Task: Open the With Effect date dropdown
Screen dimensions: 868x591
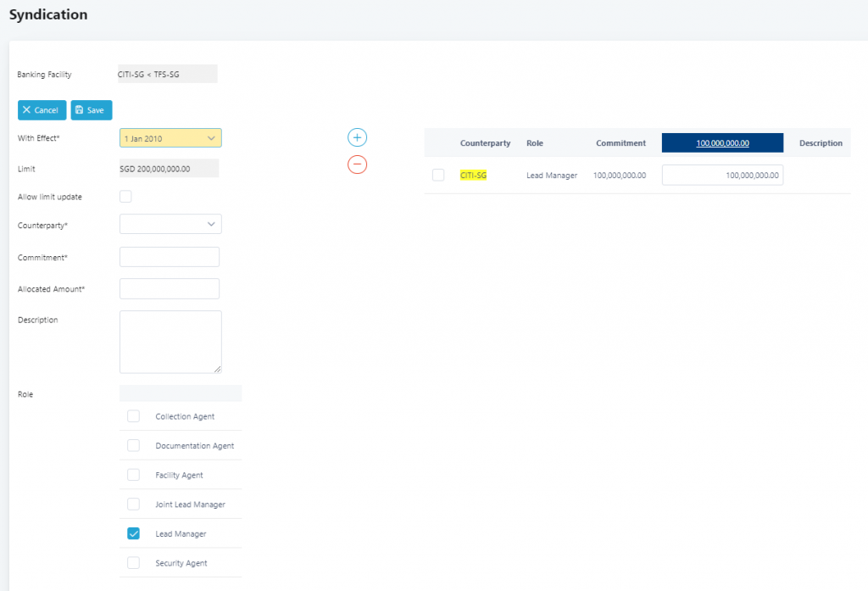Action: tap(170, 138)
